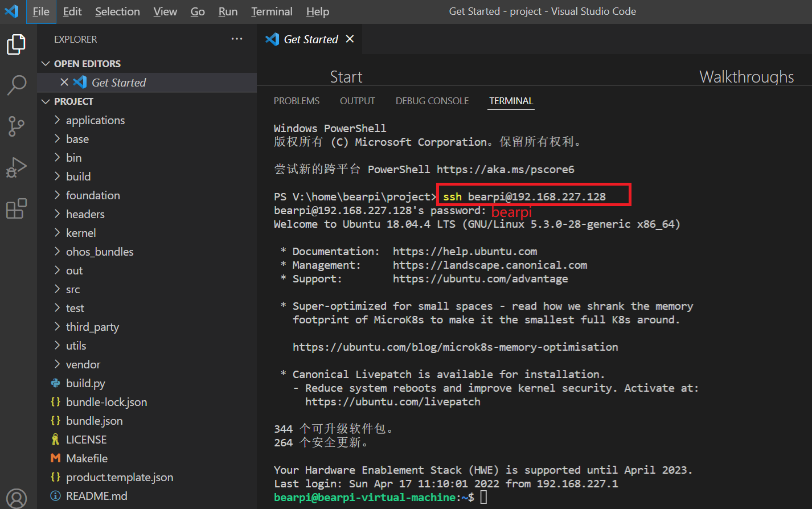Click https://help.ubuntu.com link in terminal
The height and width of the screenshot is (509, 812).
(x=465, y=251)
